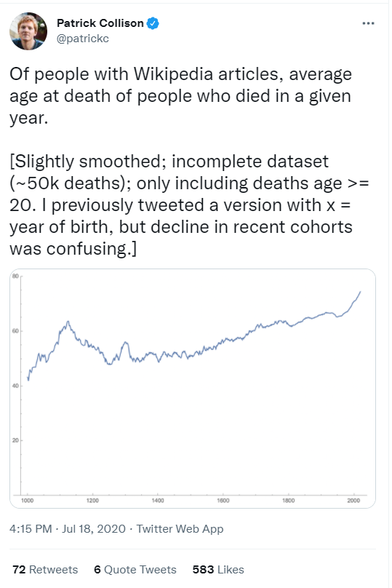Click the 2000 label on chart x-axis
The height and width of the screenshot is (588, 392).
pos(353,501)
